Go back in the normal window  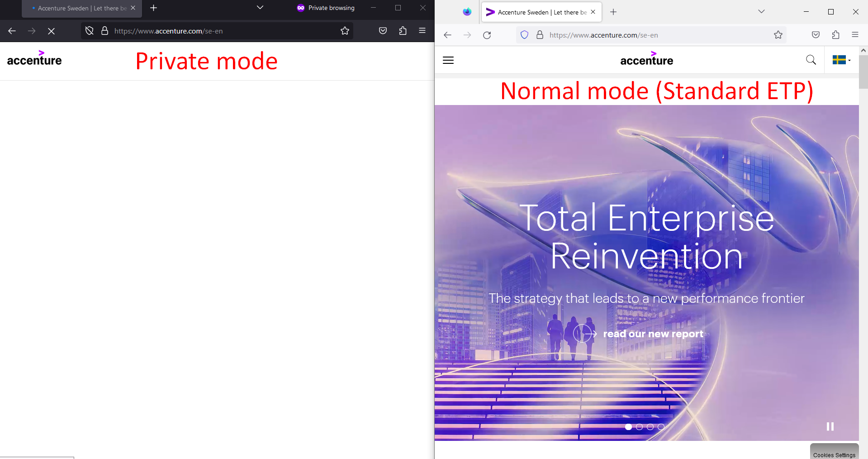point(447,35)
